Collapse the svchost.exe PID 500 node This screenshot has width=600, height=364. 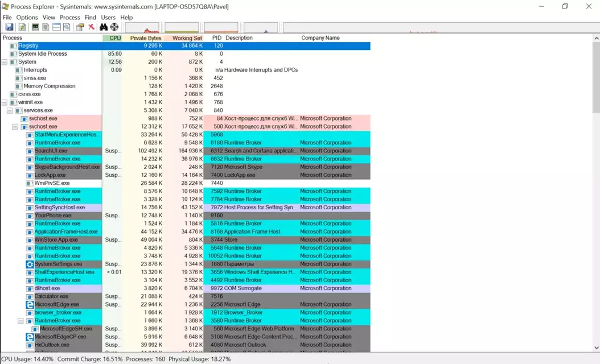tap(15, 127)
